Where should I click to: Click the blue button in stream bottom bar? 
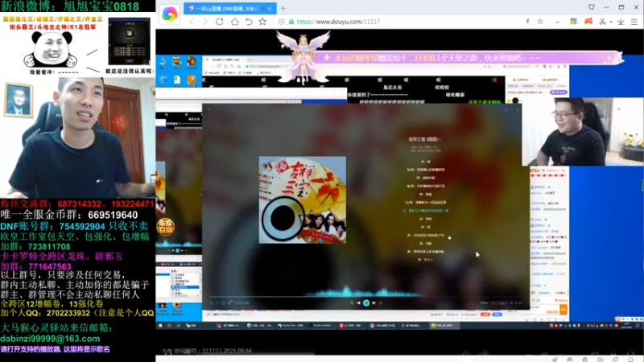pyautogui.click(x=497, y=315)
